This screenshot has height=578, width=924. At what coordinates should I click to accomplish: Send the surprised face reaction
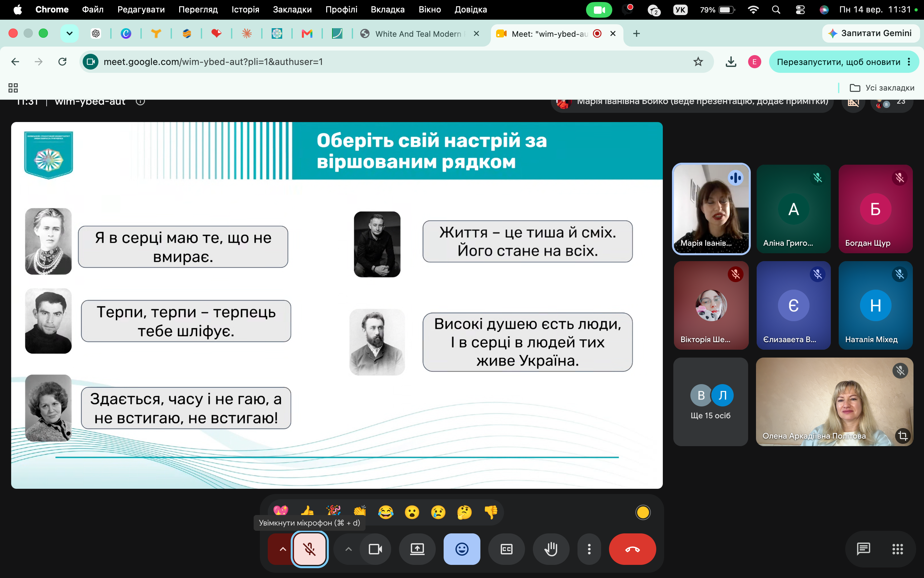pos(412,512)
